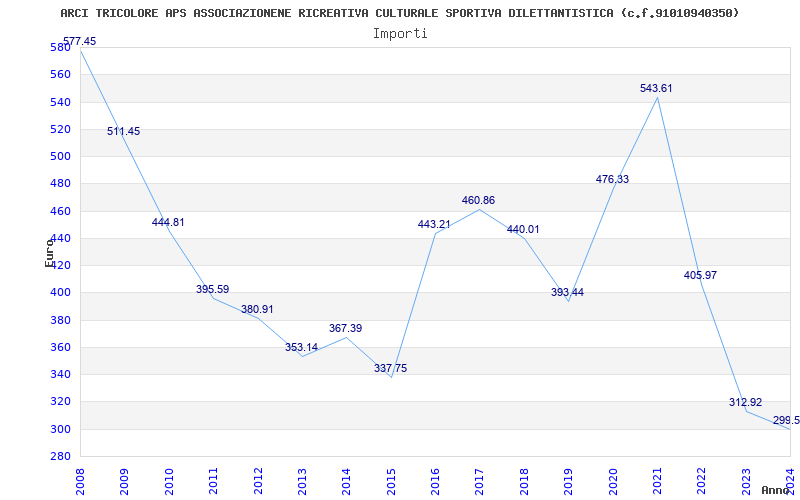
Task: Click the 395.59 data point label
Action: click(x=212, y=289)
